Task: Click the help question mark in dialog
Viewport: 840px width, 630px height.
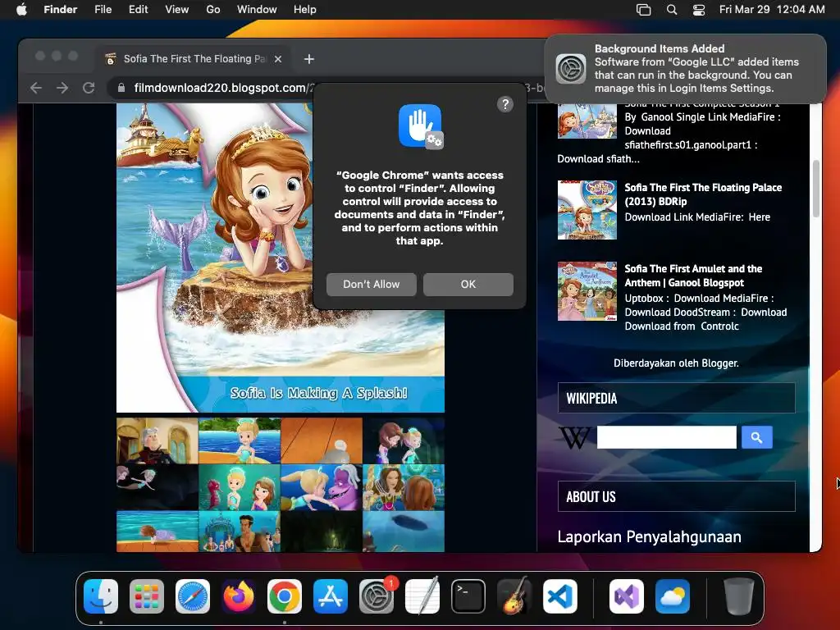Action: click(505, 104)
